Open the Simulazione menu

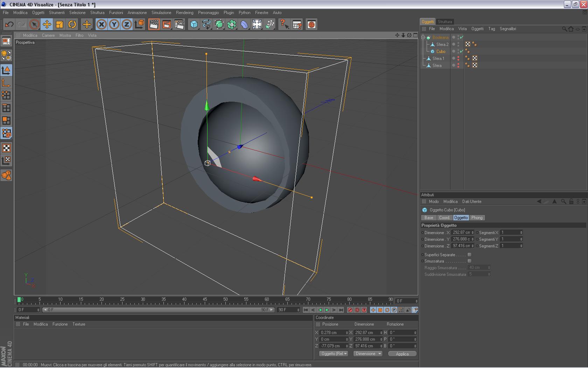tap(161, 13)
